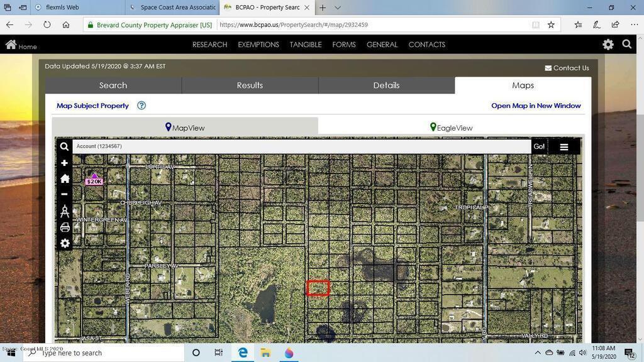Click the help question mark icon

tap(142, 106)
